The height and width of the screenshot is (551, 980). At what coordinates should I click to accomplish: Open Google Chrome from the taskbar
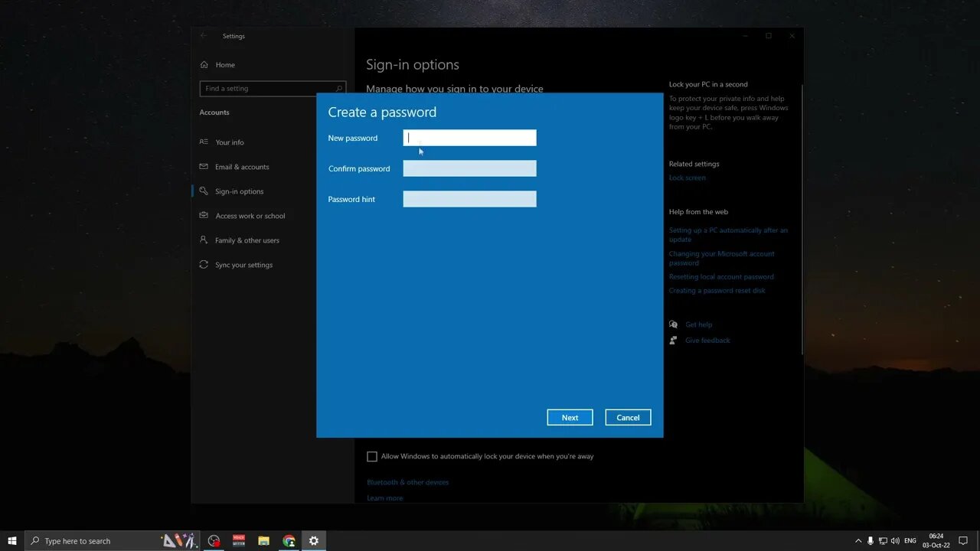(289, 541)
